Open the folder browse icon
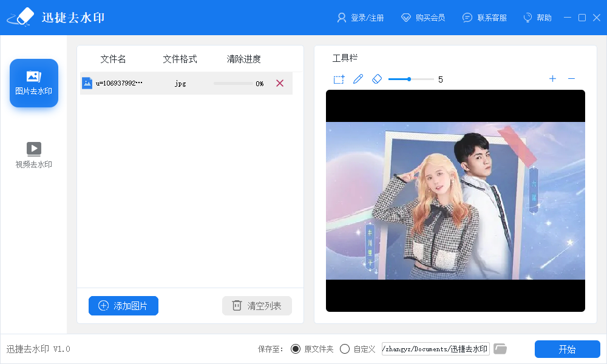The height and width of the screenshot is (364, 607). 500,348
